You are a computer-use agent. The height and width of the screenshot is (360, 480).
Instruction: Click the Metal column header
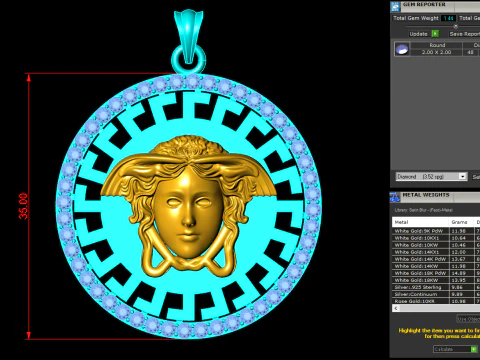[421, 222]
